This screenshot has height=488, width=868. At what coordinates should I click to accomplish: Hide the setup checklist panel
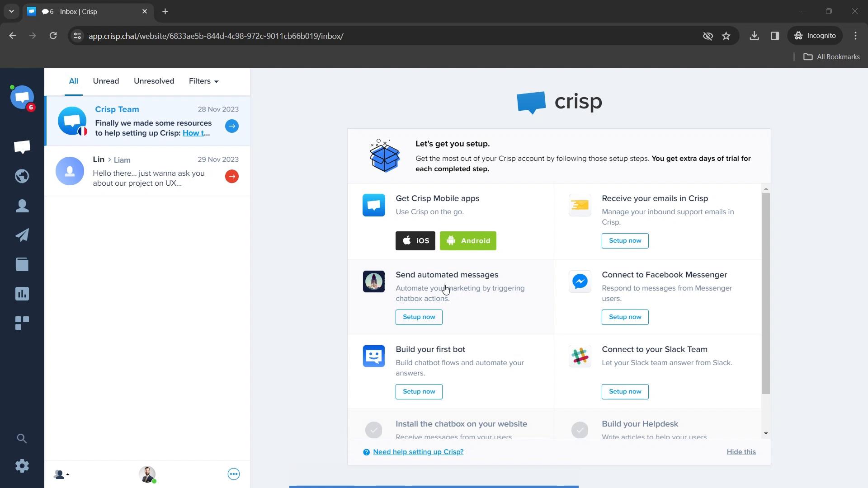(741, 452)
